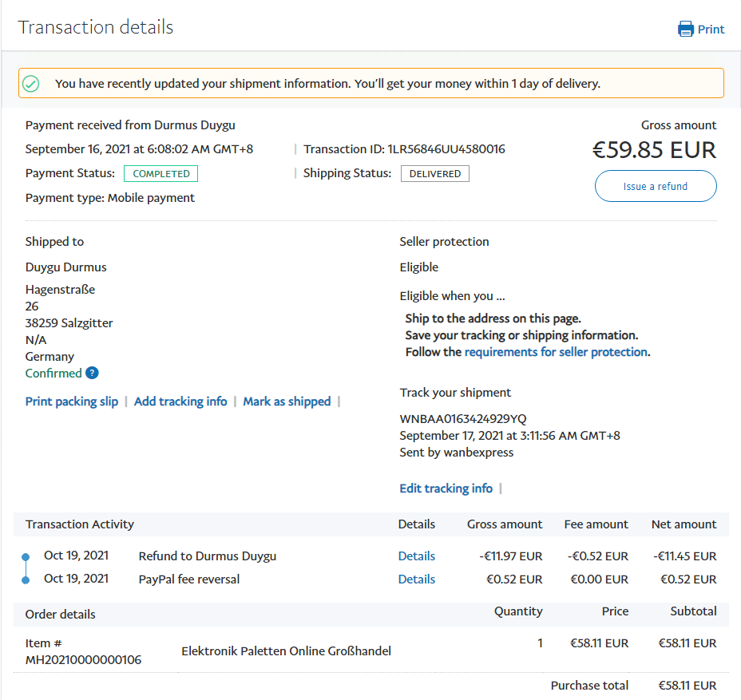The width and height of the screenshot is (741, 700).
Task: Click the Transaction Activity section header
Action: (x=80, y=524)
